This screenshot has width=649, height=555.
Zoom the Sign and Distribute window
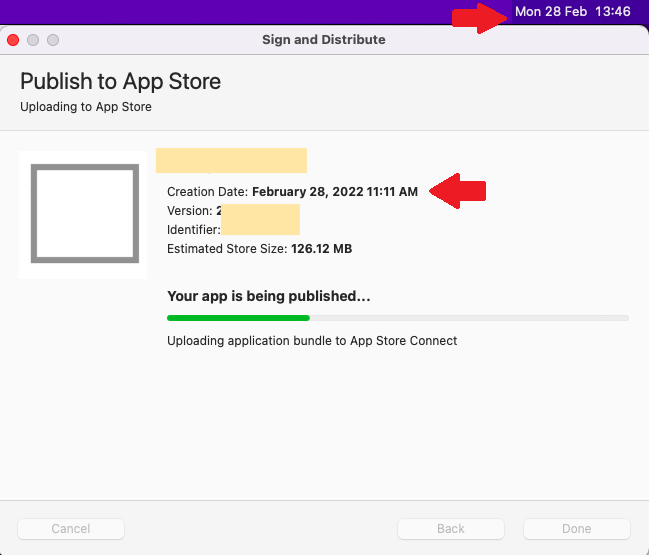(53, 40)
